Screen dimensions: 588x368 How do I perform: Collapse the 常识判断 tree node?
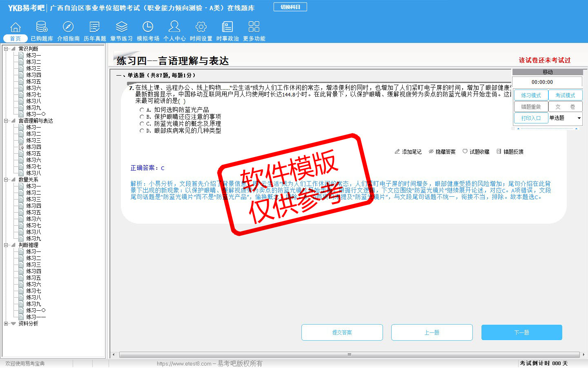6,49
